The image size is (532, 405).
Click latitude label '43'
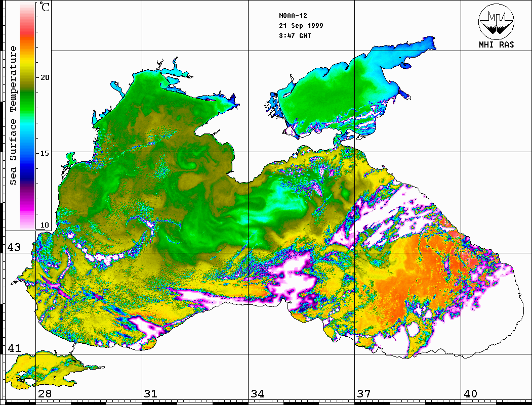tap(14, 247)
